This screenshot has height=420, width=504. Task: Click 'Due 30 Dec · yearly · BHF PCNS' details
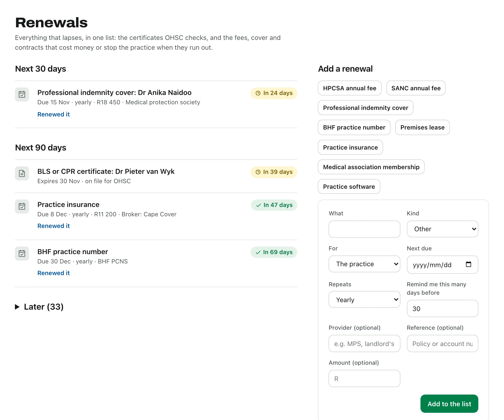[x=83, y=261]
